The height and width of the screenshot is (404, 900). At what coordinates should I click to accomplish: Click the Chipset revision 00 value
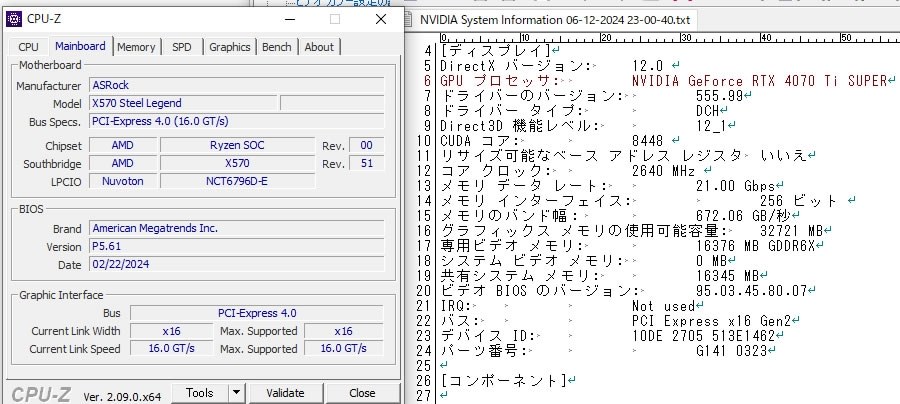pyautogui.click(x=367, y=145)
